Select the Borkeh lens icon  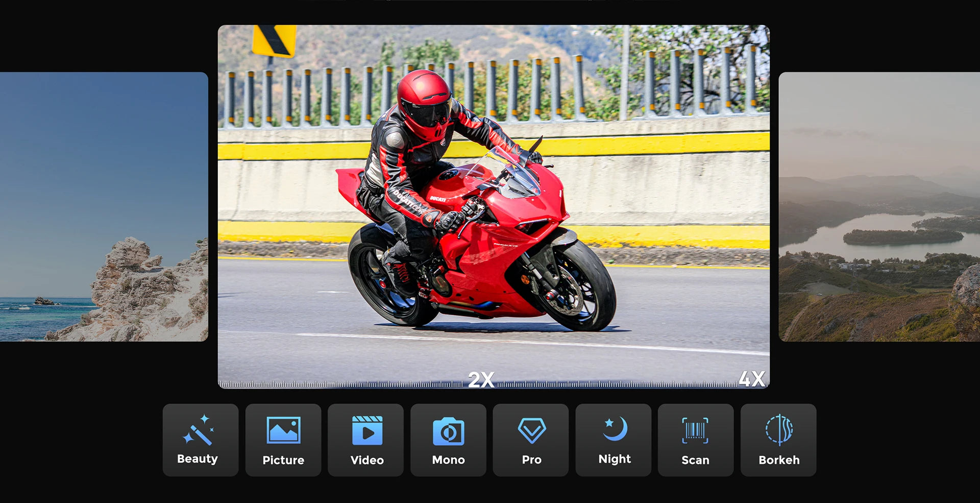[x=779, y=430]
